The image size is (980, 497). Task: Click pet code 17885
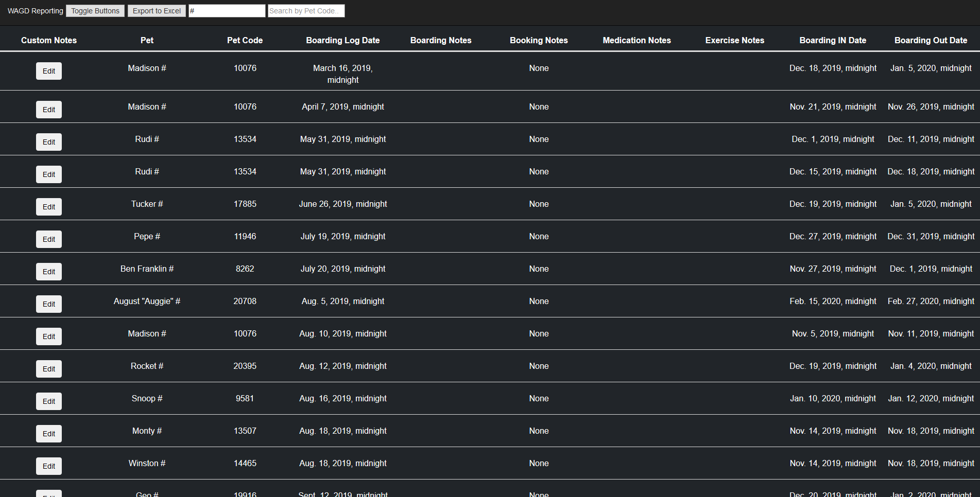245,204
